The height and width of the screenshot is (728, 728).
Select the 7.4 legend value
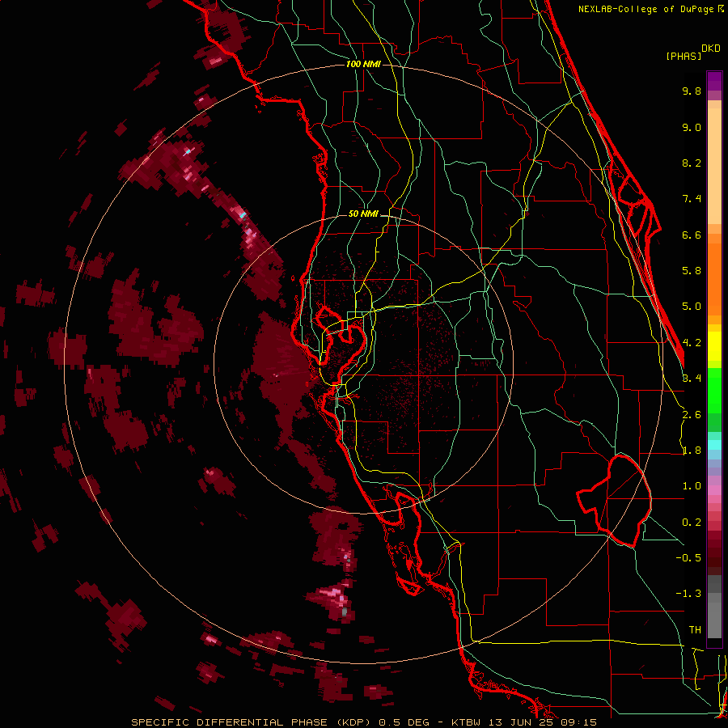[x=692, y=199]
